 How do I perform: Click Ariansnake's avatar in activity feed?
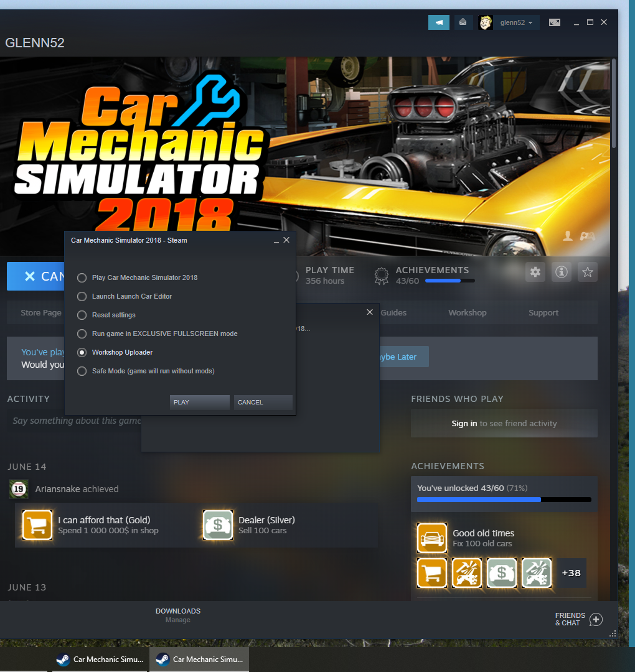click(19, 489)
